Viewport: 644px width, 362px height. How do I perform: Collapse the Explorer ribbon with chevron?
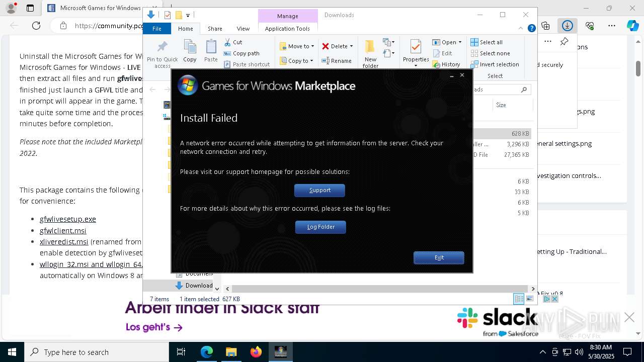coord(522,29)
